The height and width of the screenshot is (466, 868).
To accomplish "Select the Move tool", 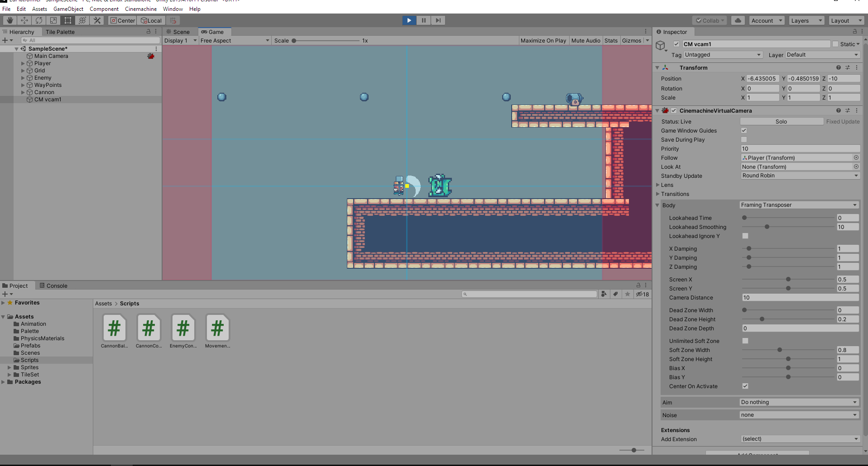I will click(24, 20).
